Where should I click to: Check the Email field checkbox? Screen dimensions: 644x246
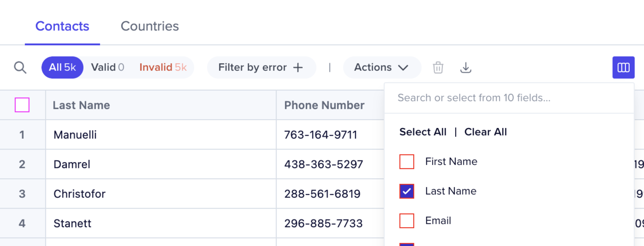pos(407,221)
